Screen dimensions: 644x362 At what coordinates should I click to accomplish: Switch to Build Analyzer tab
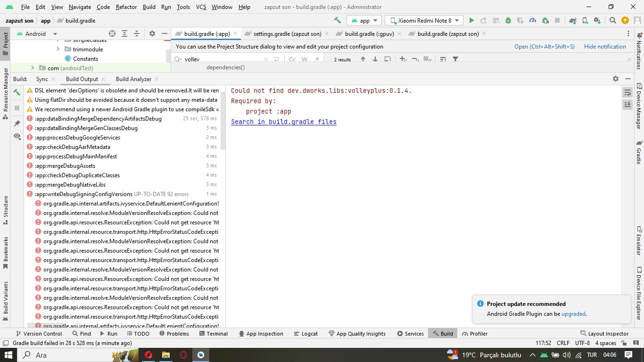133,79
